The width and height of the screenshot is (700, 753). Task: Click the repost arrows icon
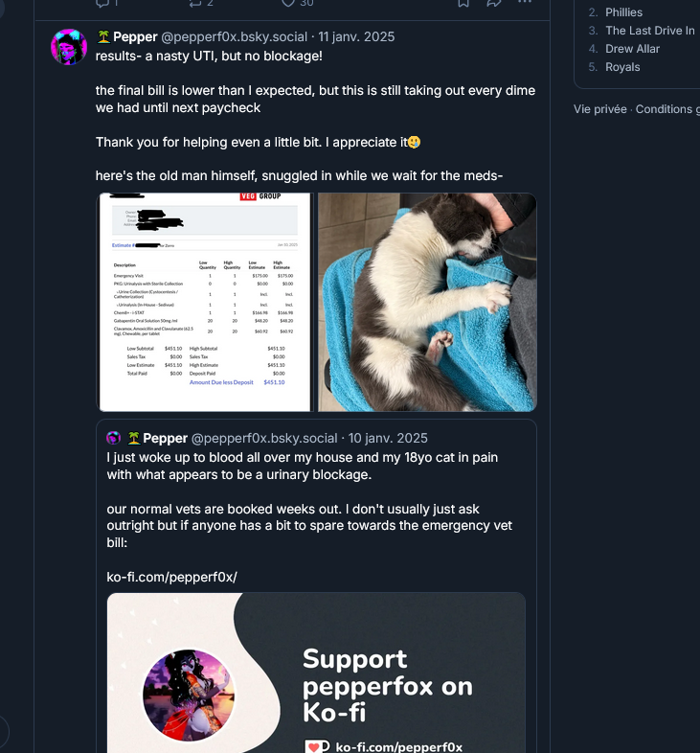[195, 3]
